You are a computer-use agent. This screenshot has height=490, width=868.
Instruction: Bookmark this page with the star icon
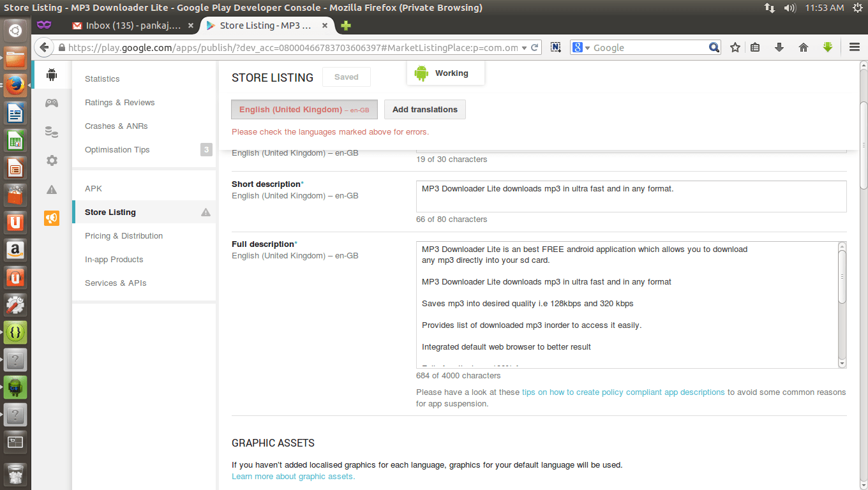(x=735, y=47)
